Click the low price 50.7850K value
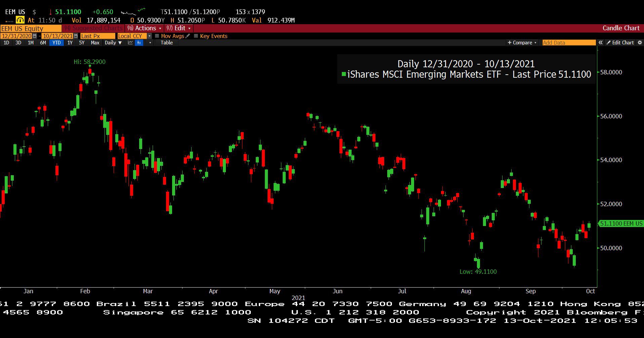The image size is (644, 338). (232, 20)
